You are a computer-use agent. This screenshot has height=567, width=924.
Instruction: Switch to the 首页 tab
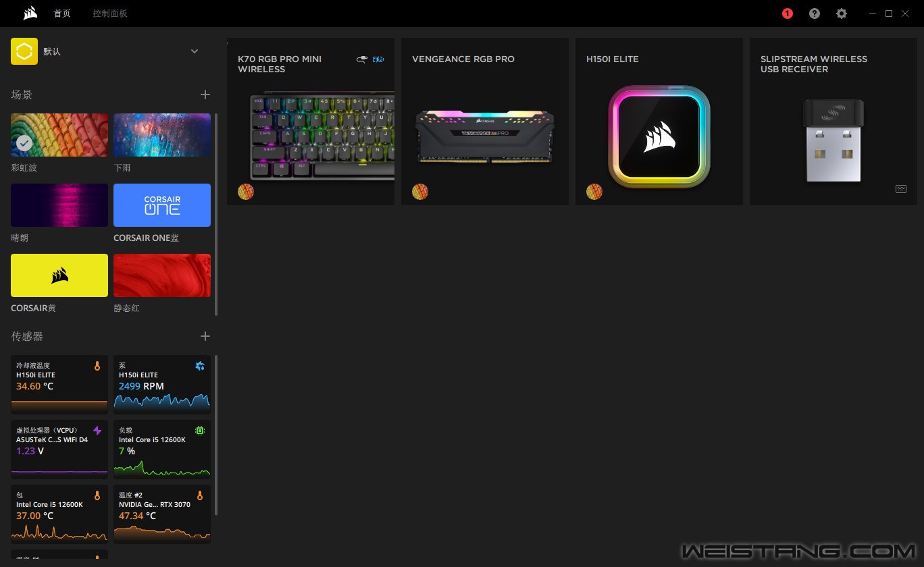[62, 13]
